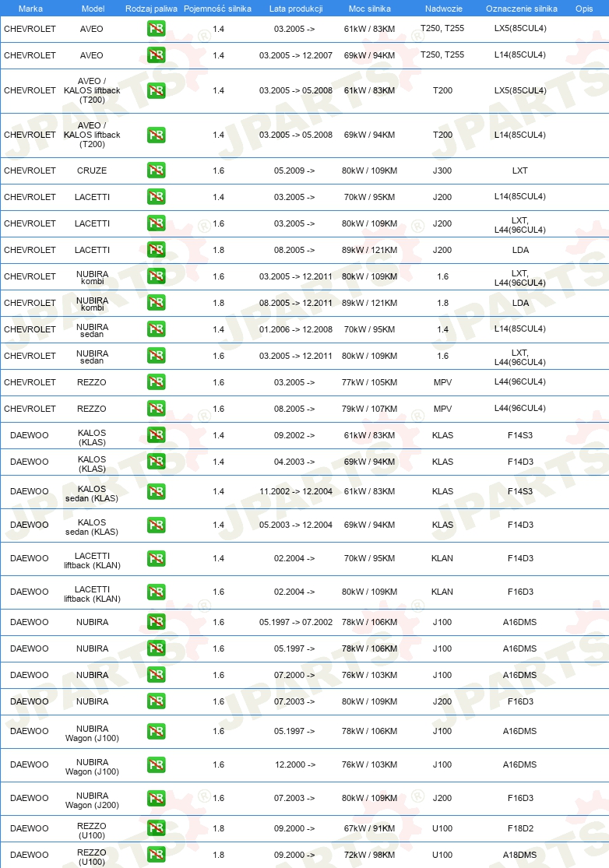The height and width of the screenshot is (868, 609).
Task: Click fuel icon in Kalos sedan 11.2002 row
Action: pyautogui.click(x=156, y=491)
